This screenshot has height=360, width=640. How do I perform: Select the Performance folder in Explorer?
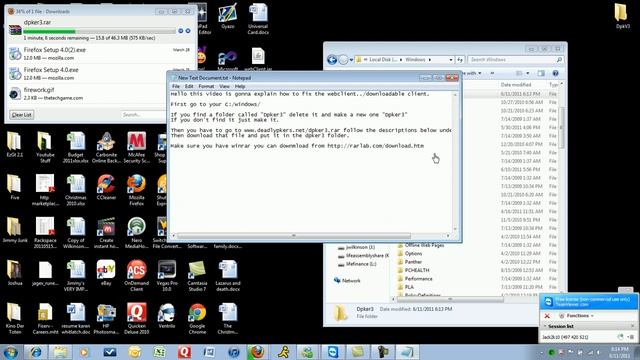[x=415, y=278]
